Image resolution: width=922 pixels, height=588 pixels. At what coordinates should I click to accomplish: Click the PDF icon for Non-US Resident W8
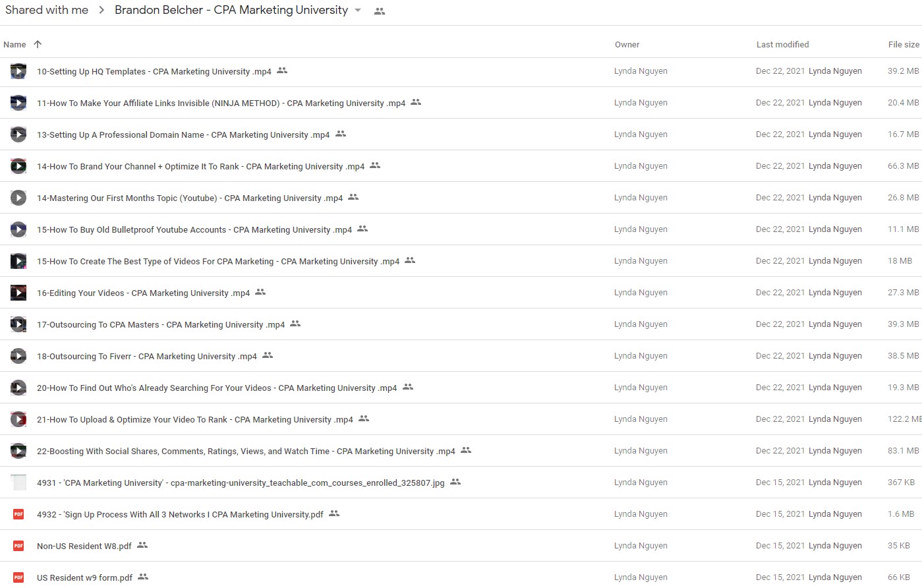pos(18,546)
